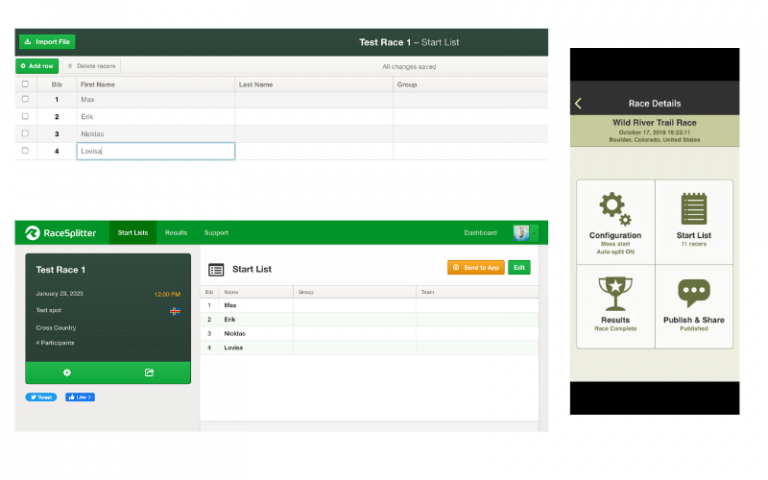Click the green Add row button

click(x=37, y=66)
